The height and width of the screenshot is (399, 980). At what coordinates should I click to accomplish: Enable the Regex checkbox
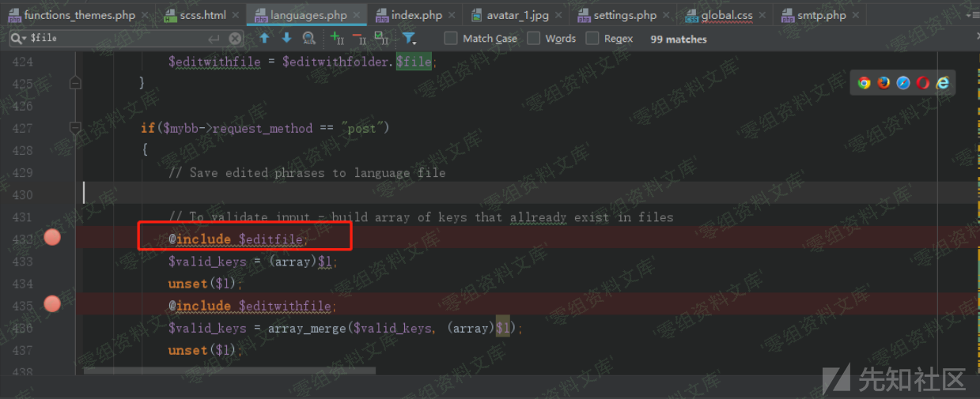tap(592, 38)
